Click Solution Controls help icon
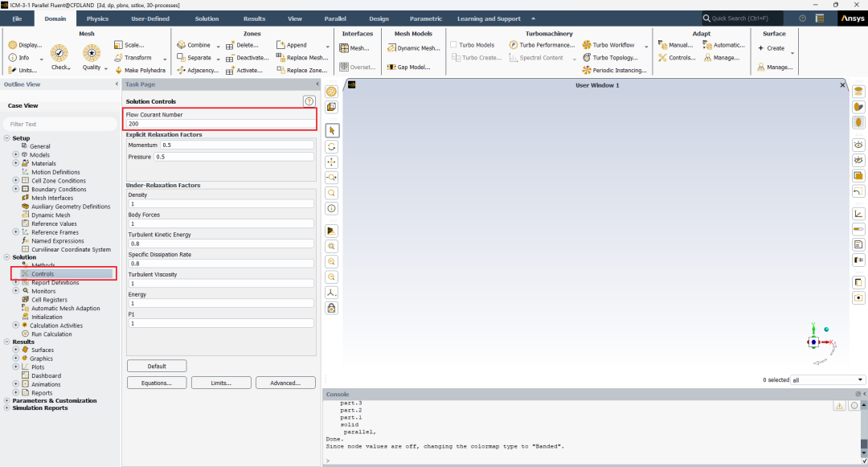This screenshot has height=467, width=868. click(309, 101)
